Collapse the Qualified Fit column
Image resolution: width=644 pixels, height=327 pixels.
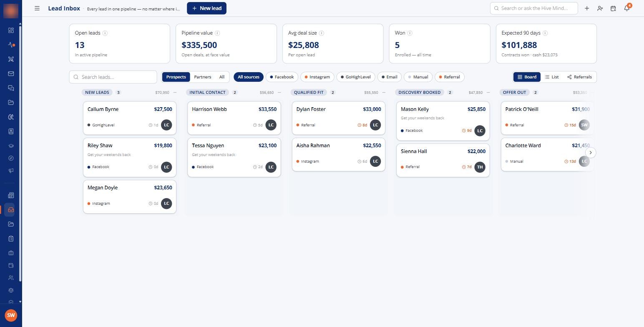[x=384, y=93]
